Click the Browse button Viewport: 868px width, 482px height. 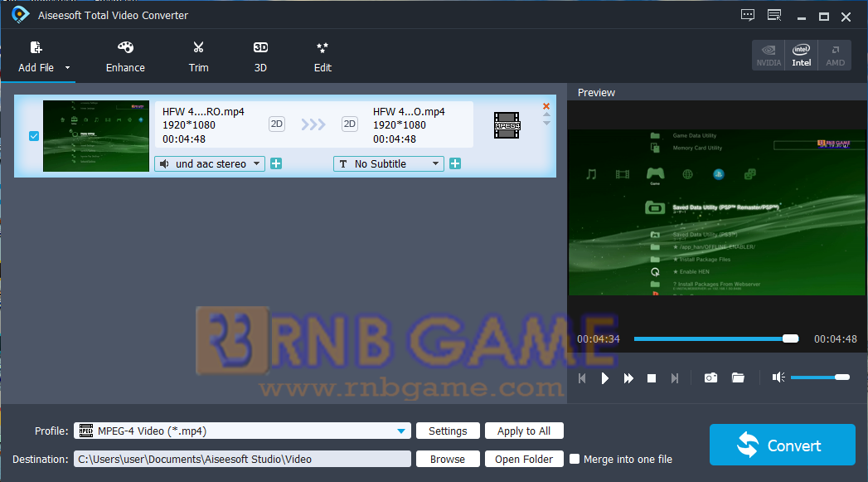tap(448, 460)
